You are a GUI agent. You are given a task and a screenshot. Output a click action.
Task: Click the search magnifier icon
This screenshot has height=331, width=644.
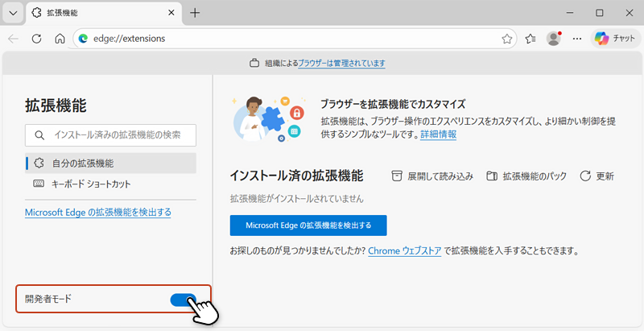(x=39, y=135)
